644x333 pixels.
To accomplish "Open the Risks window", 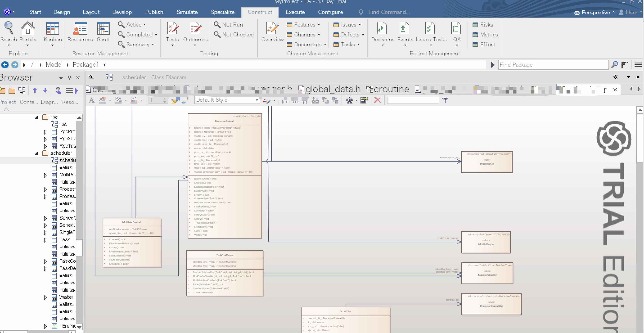I will point(483,25).
